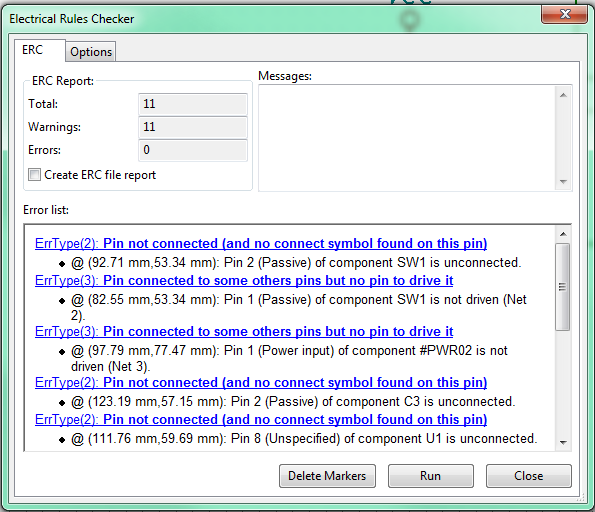Click inside the Messages text box
The image size is (595, 512).
coord(407,138)
